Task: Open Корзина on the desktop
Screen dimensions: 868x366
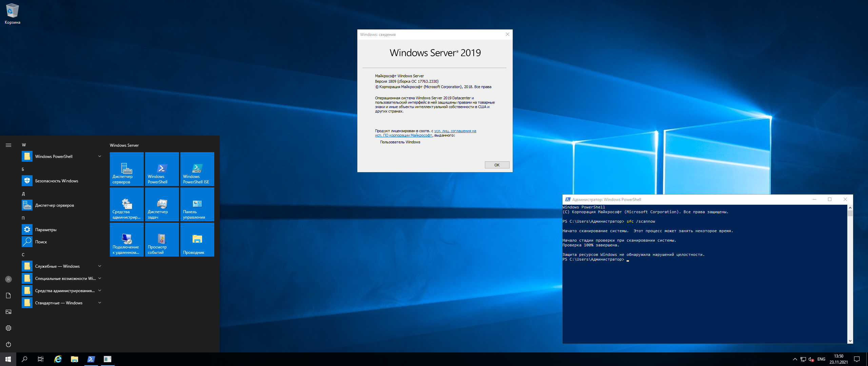Action: 12,14
